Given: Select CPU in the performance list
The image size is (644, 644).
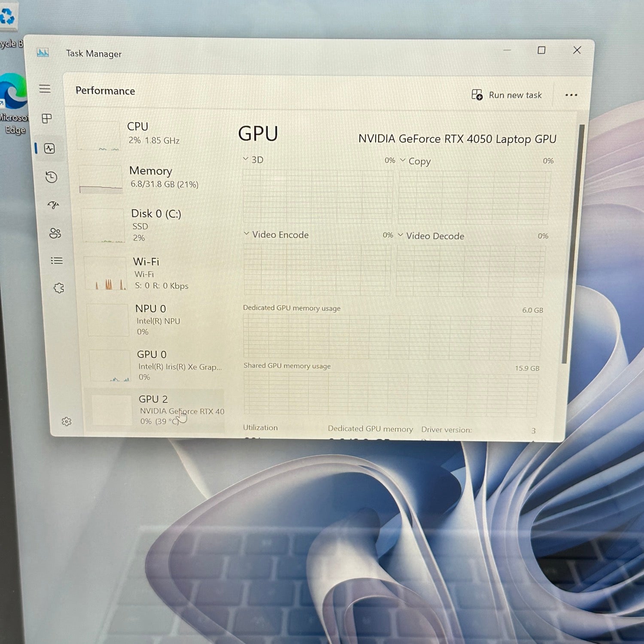Looking at the screenshot, I should pyautogui.click(x=137, y=133).
